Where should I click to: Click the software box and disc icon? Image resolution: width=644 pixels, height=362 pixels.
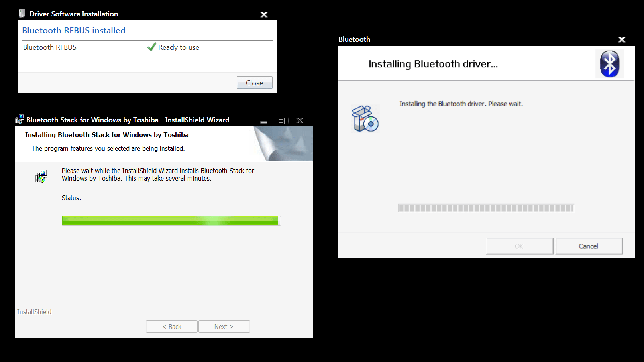click(365, 118)
